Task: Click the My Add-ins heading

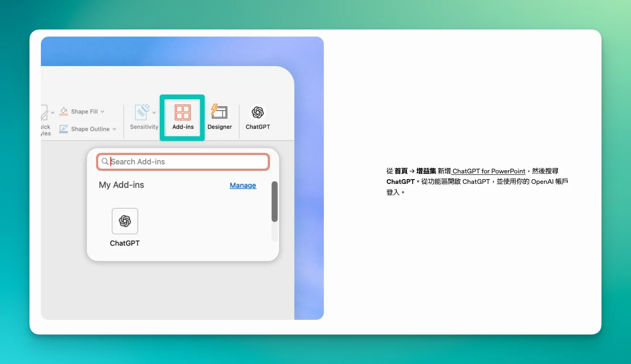Action: click(121, 185)
